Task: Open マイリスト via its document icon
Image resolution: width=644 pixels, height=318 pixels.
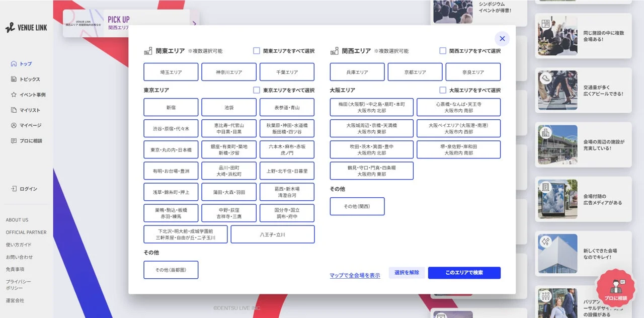Action: pos(14,110)
